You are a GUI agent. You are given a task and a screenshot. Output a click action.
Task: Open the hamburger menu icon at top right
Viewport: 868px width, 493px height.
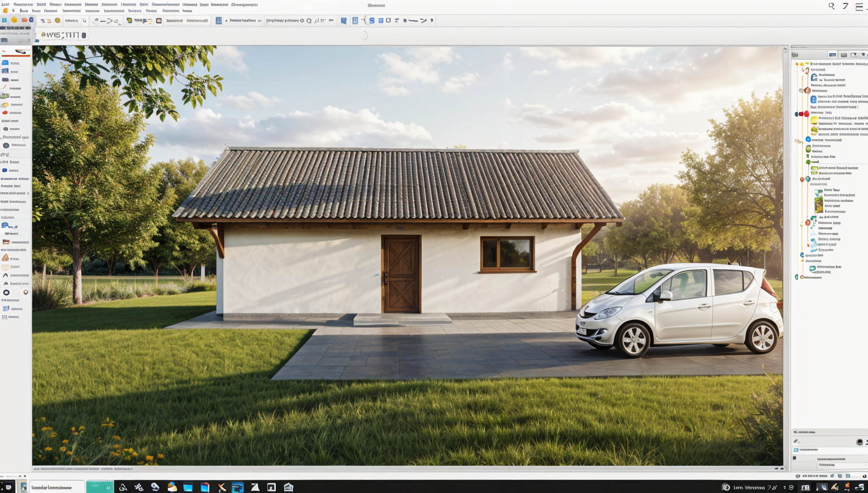[x=859, y=6]
